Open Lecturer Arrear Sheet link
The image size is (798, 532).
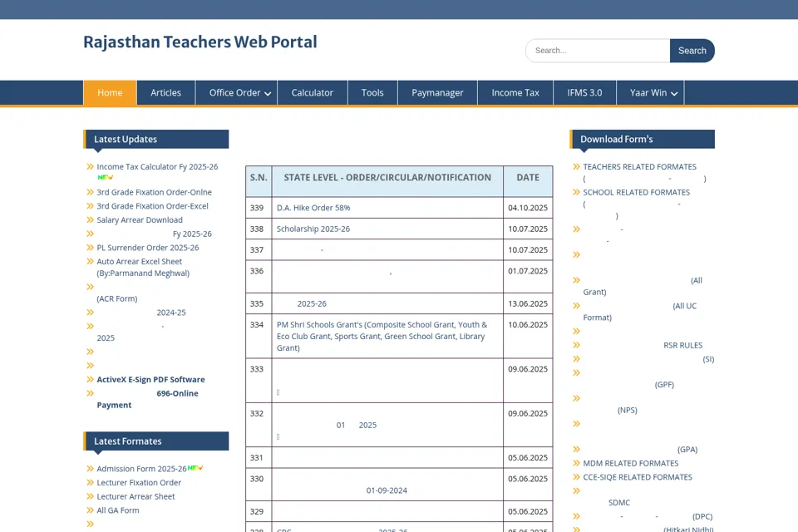pyautogui.click(x=135, y=496)
